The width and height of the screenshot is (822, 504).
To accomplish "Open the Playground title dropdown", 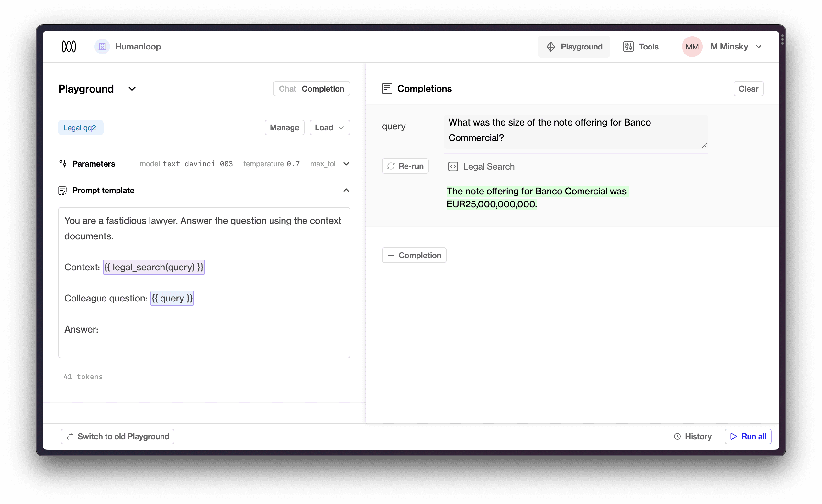I will pos(131,89).
